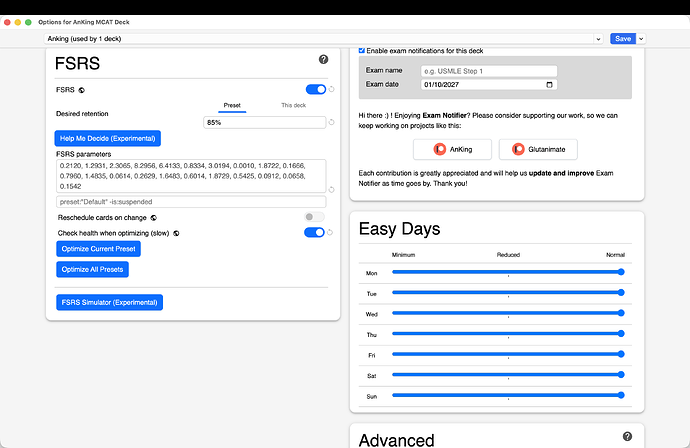This screenshot has width=690, height=448.
Task: Click the 'FSRS parameters' label
Action: pyautogui.click(x=84, y=154)
